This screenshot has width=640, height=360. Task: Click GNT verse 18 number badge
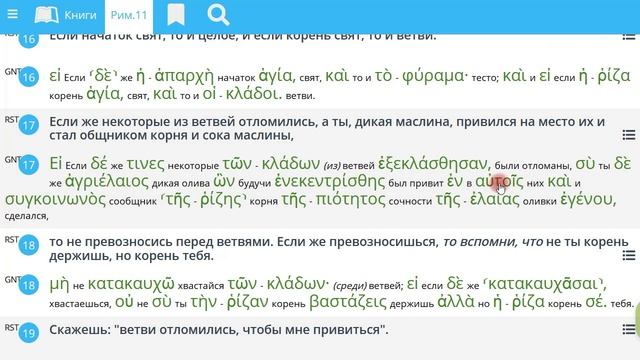pyautogui.click(x=29, y=285)
